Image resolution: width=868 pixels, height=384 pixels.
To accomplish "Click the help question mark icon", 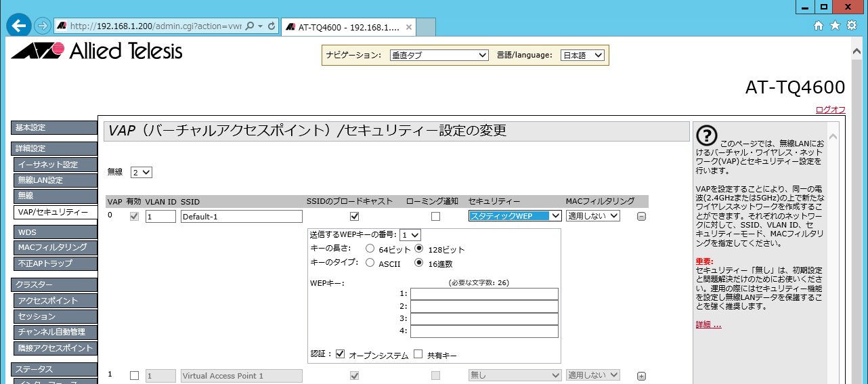I will click(x=706, y=135).
